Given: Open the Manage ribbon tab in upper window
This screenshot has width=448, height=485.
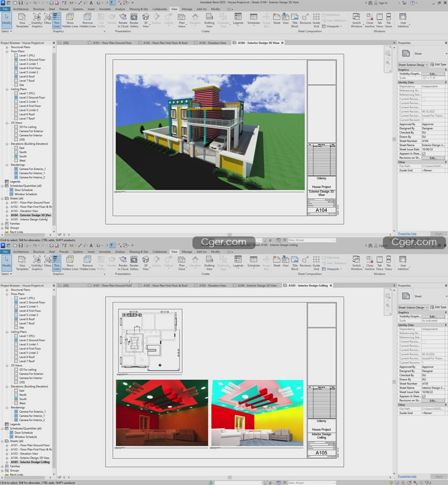Looking at the screenshot, I should 187,9.
